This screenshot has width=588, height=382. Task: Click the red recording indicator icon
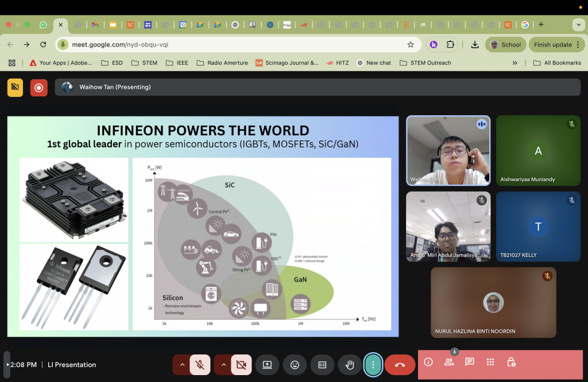pos(39,88)
